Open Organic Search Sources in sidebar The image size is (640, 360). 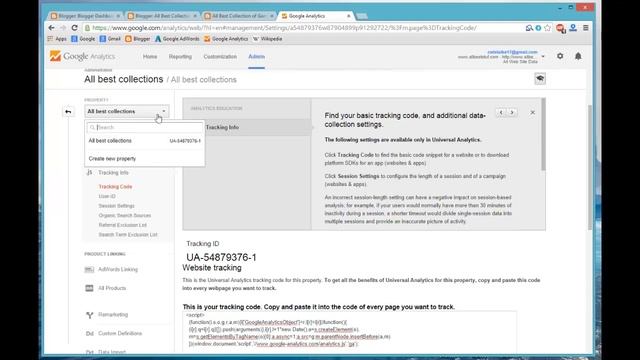click(x=124, y=216)
